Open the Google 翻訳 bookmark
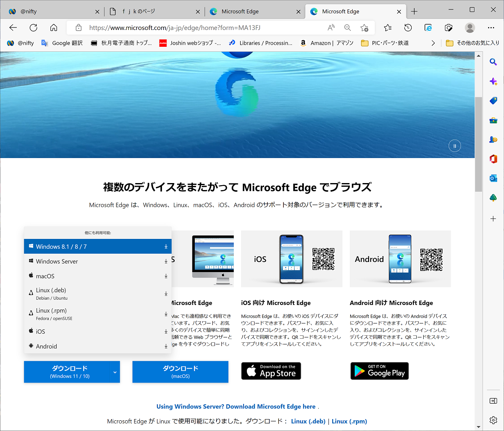 [62, 43]
